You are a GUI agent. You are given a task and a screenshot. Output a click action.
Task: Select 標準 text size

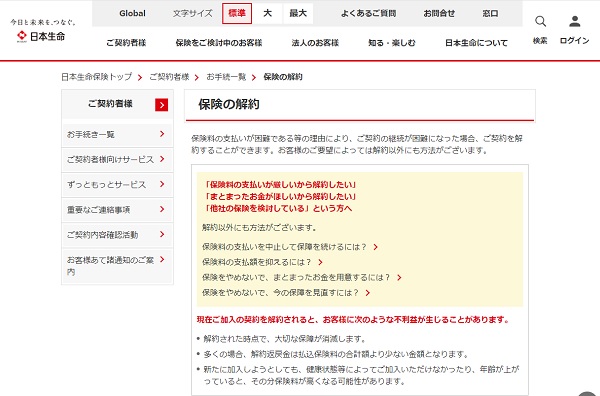(x=237, y=13)
